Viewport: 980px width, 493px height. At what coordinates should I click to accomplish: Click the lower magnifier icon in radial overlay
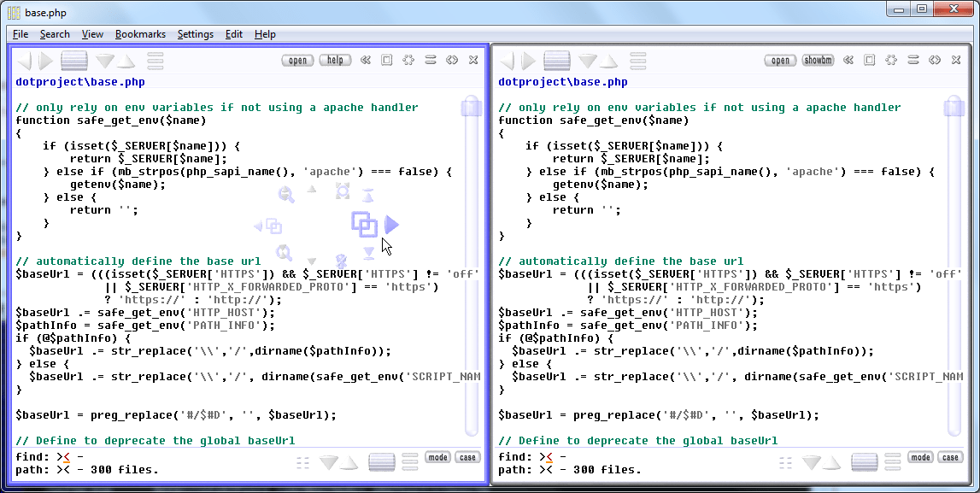(x=285, y=252)
